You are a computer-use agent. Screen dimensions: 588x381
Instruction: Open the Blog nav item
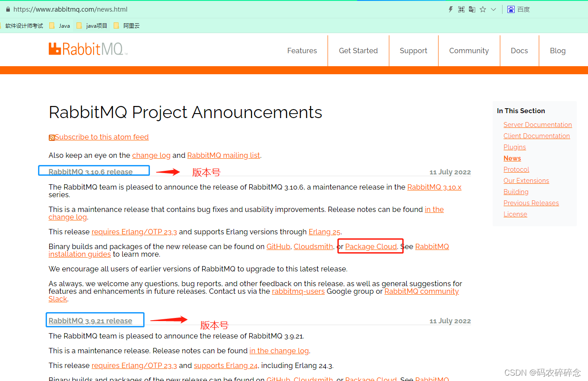point(558,51)
